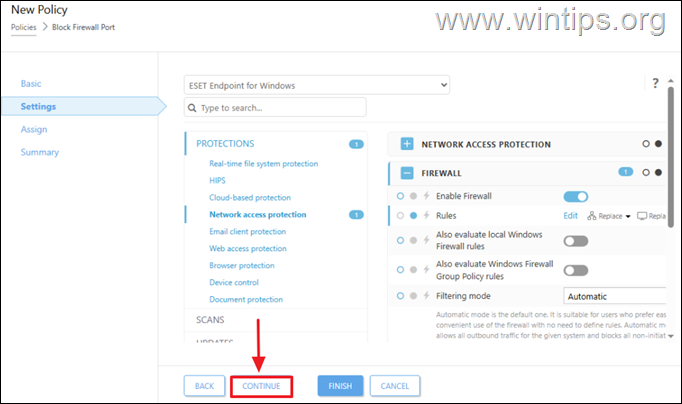Open the Summary step
Screen dimensions: 682x404
(40, 152)
